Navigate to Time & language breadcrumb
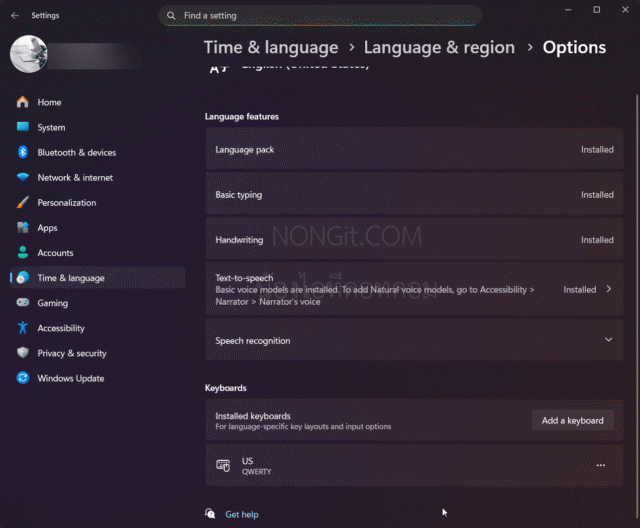Image resolution: width=640 pixels, height=528 pixels. click(271, 48)
